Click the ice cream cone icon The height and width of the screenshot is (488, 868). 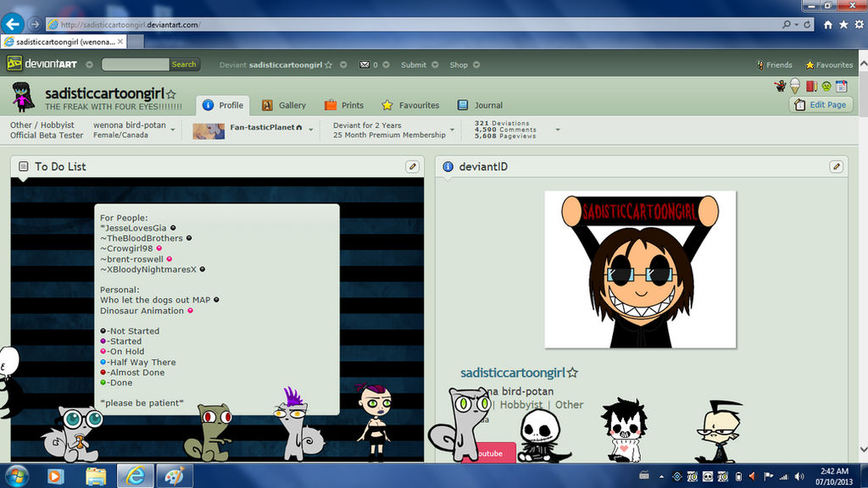pyautogui.click(x=795, y=86)
